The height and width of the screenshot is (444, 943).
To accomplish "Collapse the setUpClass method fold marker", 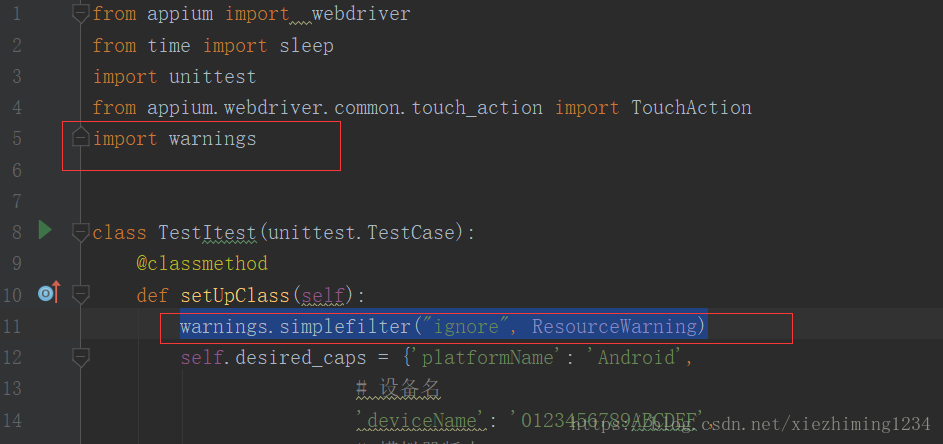I will tap(81, 294).
